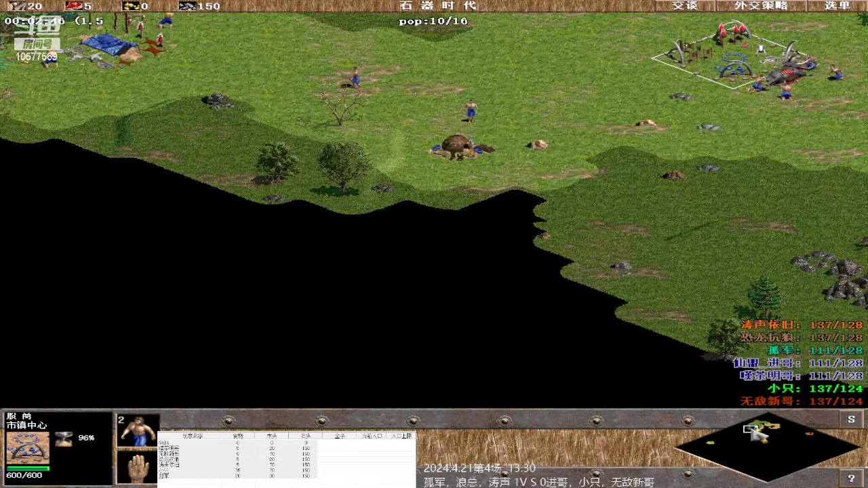This screenshot has width=868, height=488.
Task: Click the 石器时代 age label
Action: tap(438, 6)
